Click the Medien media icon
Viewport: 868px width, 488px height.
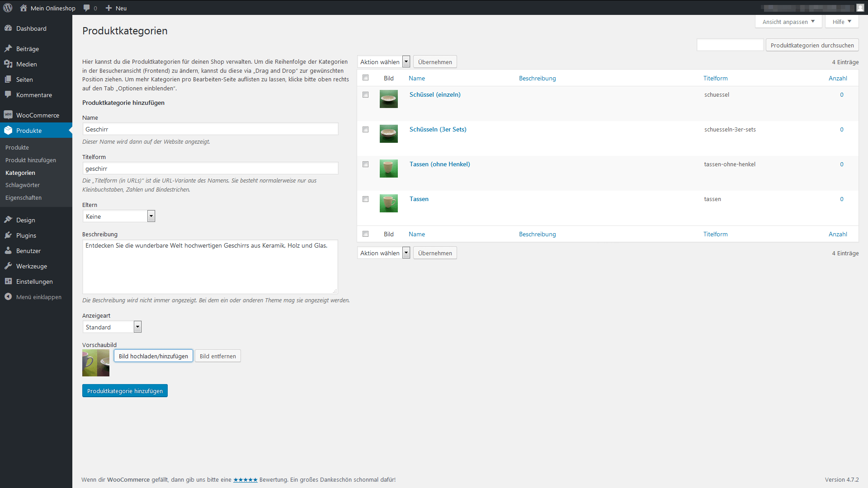(x=8, y=64)
